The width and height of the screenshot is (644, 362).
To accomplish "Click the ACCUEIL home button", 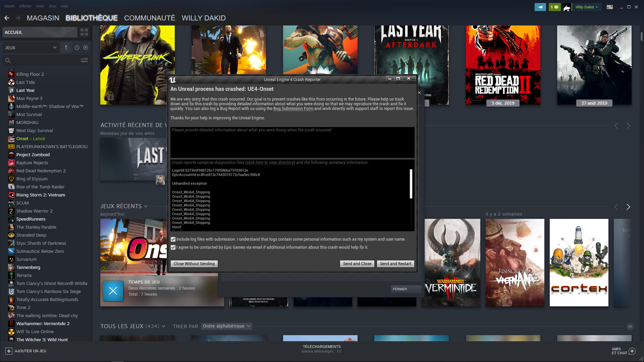I will 39,32.
